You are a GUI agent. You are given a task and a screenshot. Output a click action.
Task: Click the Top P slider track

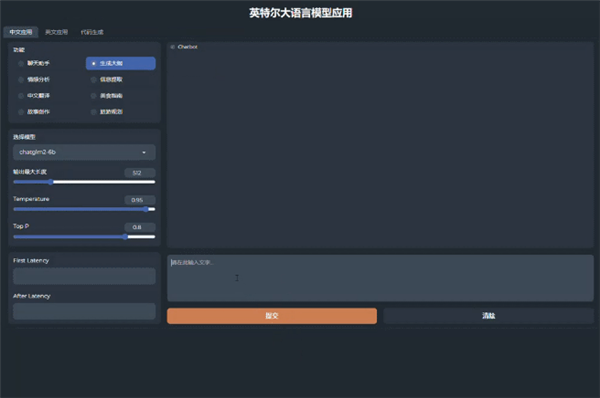84,237
